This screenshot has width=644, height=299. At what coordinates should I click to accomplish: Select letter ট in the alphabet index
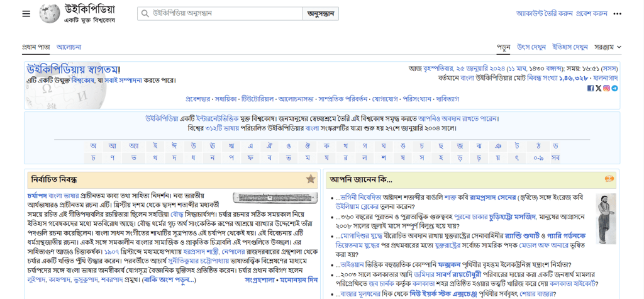(x=517, y=146)
